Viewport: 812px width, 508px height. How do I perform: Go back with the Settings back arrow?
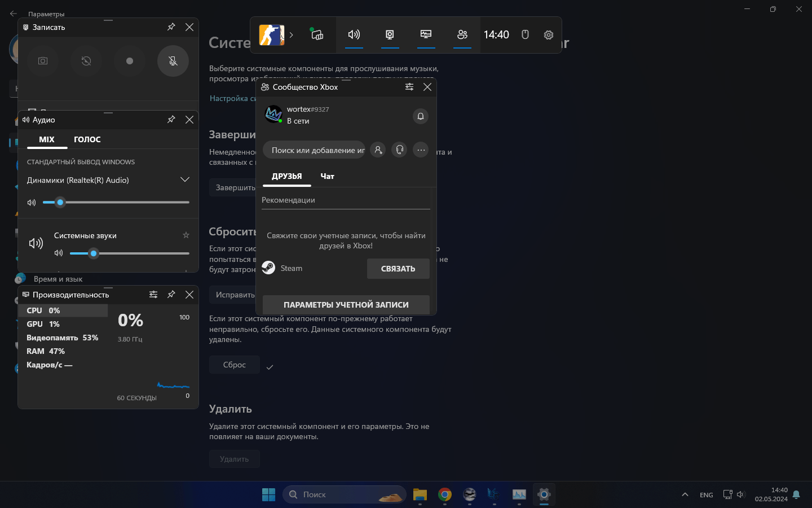pos(14,14)
